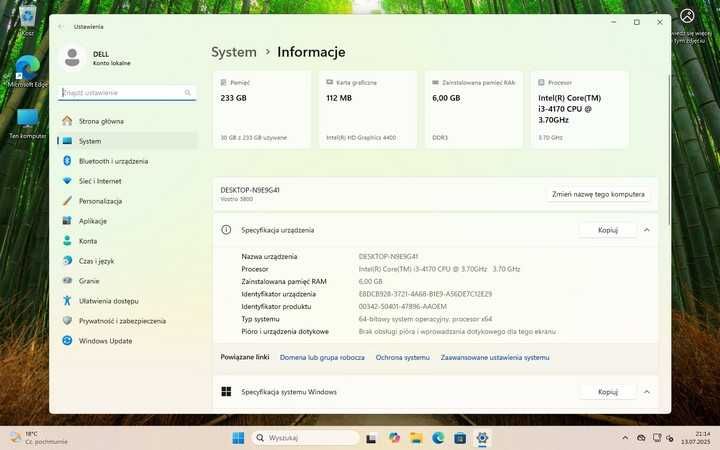Viewport: 720px width, 450px height.
Task: Click Zmień nazwę tego komputera button
Action: (x=598, y=194)
